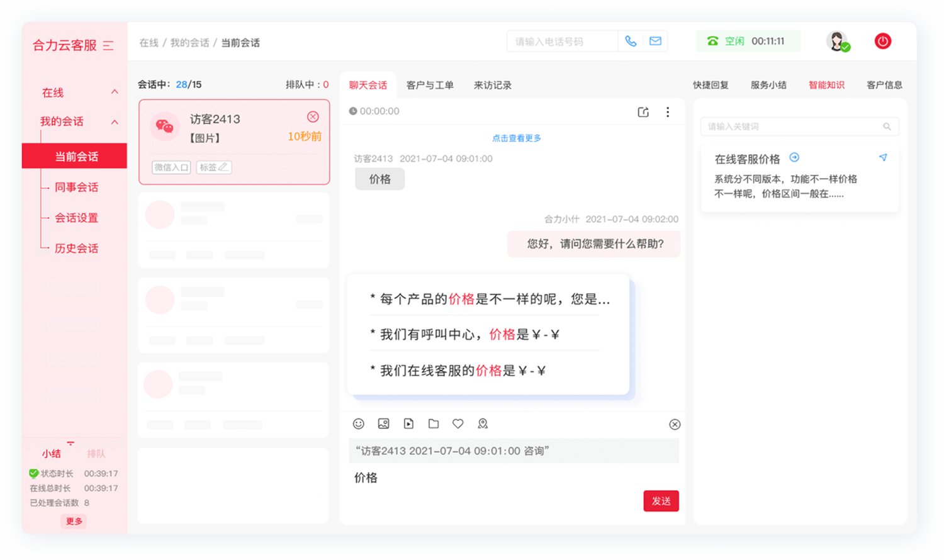Click the red power logout icon
The height and width of the screenshot is (560, 944).
point(882,40)
